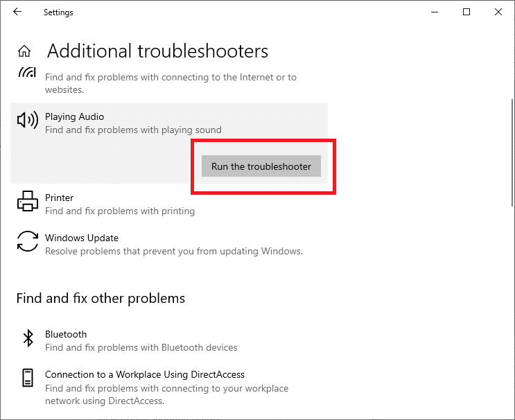Image resolution: width=515 pixels, height=420 pixels.
Task: Click the DirectAccess workplace connection icon
Action: coord(28,378)
